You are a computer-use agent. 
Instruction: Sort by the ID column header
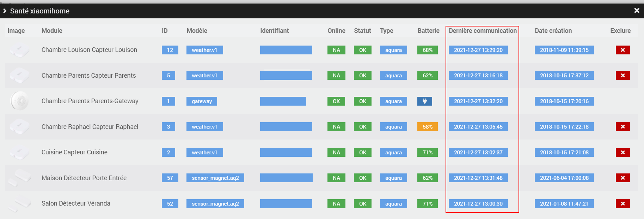pyautogui.click(x=165, y=31)
